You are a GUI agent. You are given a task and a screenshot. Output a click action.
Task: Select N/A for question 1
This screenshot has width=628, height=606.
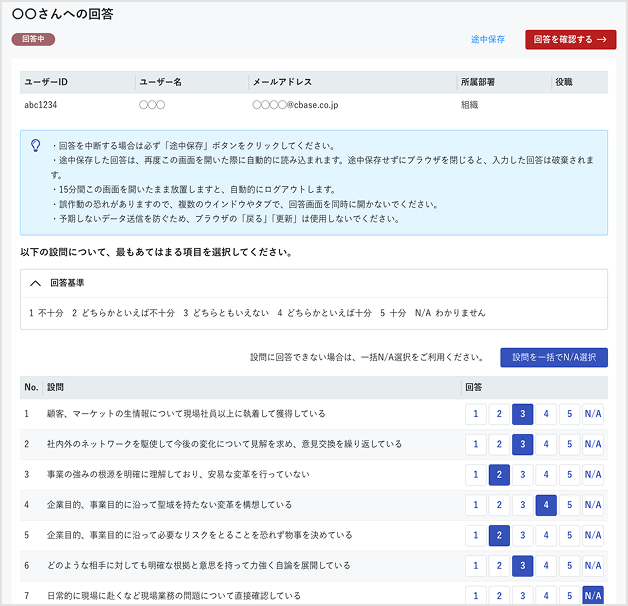[x=593, y=414]
